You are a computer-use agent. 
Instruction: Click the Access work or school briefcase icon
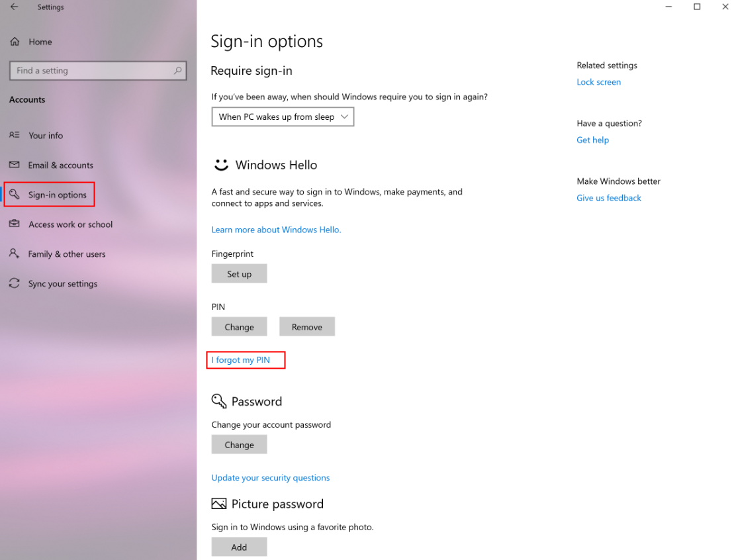[15, 224]
